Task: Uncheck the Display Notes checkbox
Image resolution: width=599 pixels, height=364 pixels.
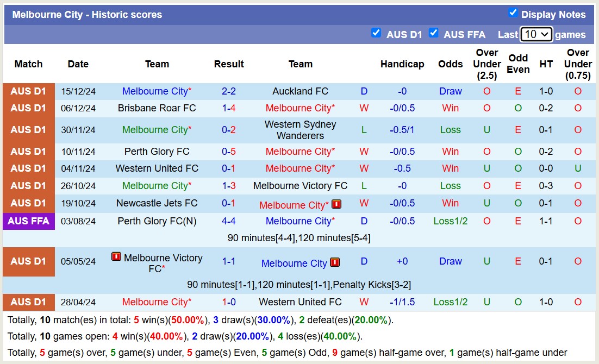Action: (x=513, y=11)
